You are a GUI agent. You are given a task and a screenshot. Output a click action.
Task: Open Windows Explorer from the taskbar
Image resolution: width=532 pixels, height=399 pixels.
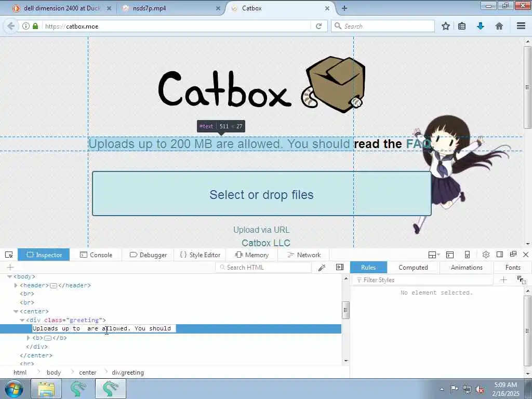46,389
